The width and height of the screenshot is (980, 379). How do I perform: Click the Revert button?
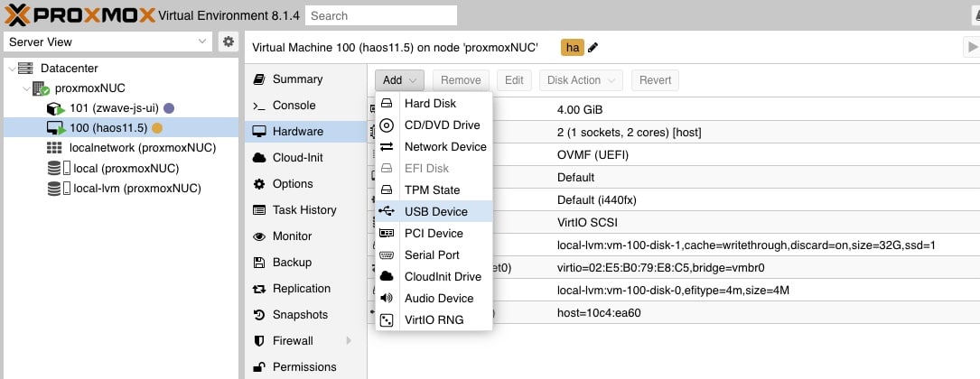[655, 80]
